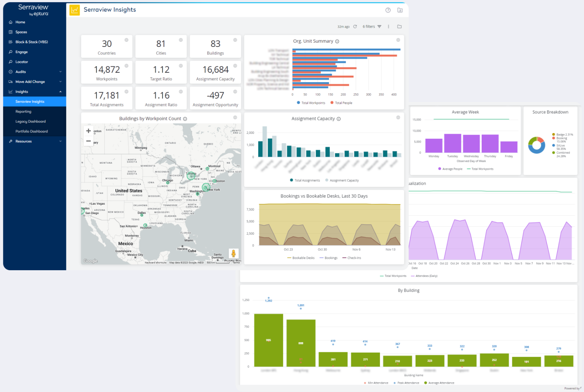Click the Engage search icon
The height and width of the screenshot is (392, 584).
coord(10,52)
